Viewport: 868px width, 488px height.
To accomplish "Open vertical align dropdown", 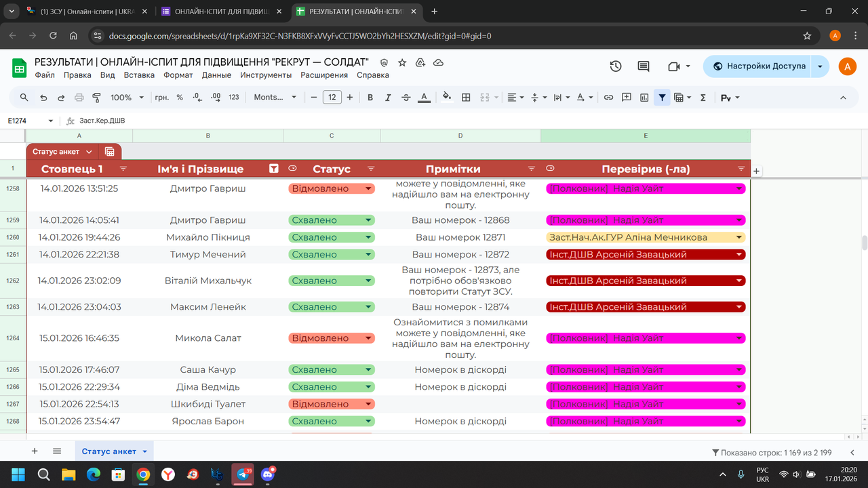I will pos(538,98).
